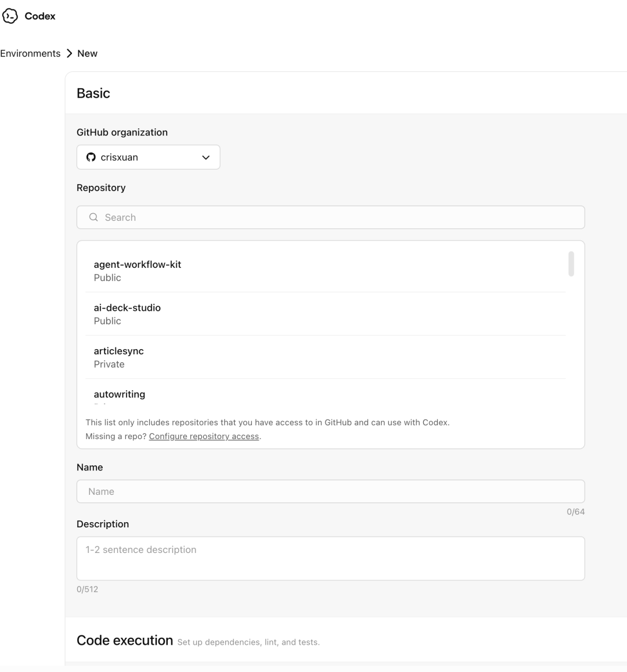
Task: Click into the Description text area
Action: tap(331, 558)
